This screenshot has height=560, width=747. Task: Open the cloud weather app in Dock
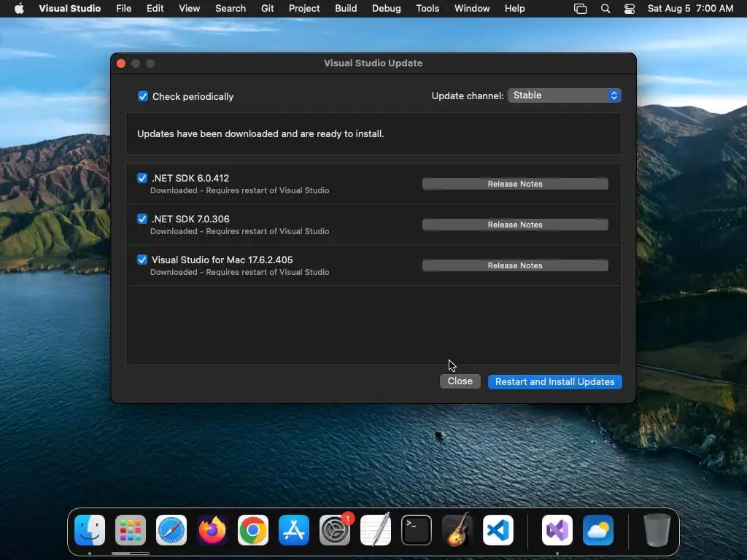tap(598, 530)
